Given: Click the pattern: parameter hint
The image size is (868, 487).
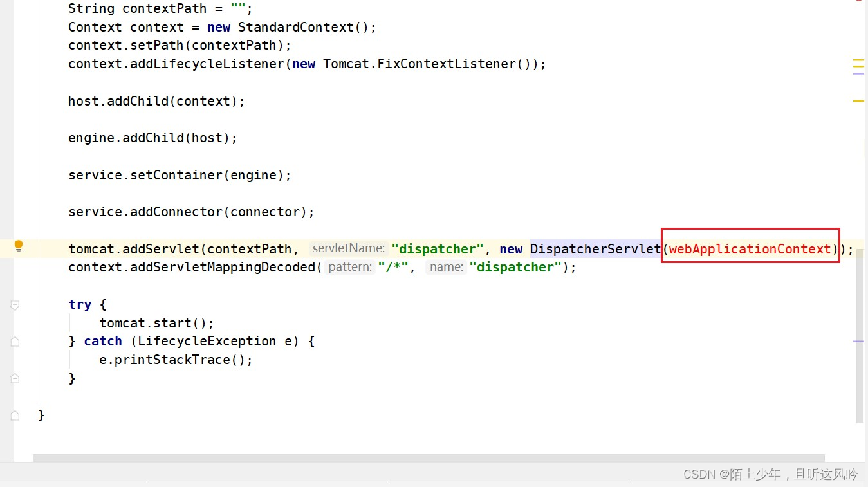Looking at the screenshot, I should point(349,267).
